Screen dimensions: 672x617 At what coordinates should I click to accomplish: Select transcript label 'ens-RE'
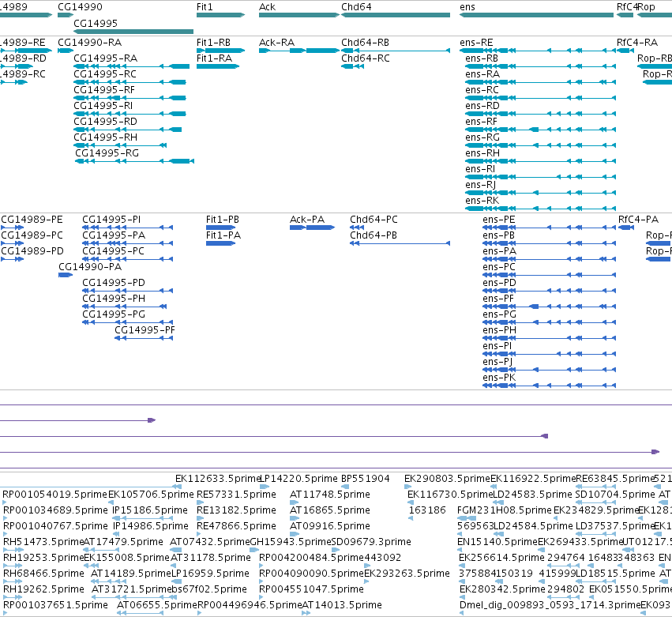[x=476, y=43]
